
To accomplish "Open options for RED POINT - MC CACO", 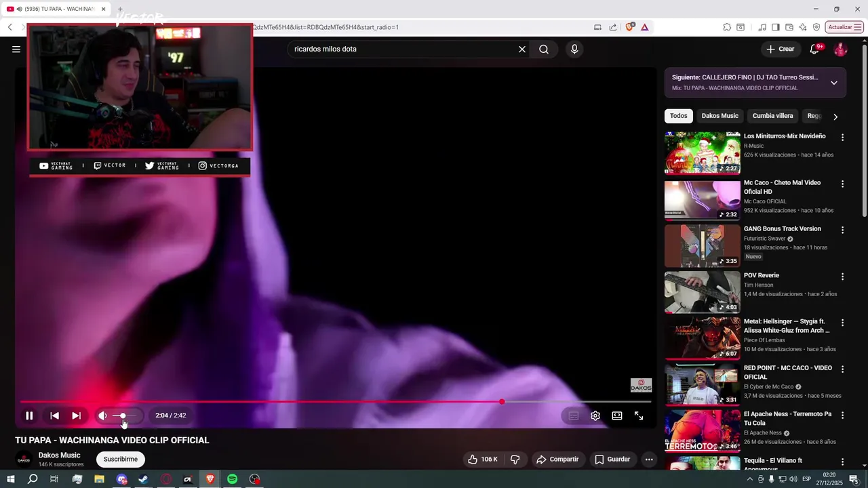I will 843,369.
